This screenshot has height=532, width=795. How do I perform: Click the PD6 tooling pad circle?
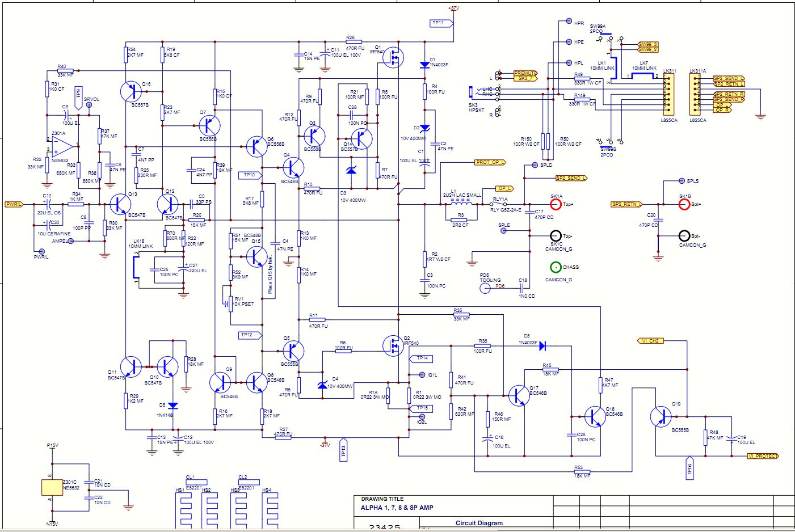click(x=485, y=288)
